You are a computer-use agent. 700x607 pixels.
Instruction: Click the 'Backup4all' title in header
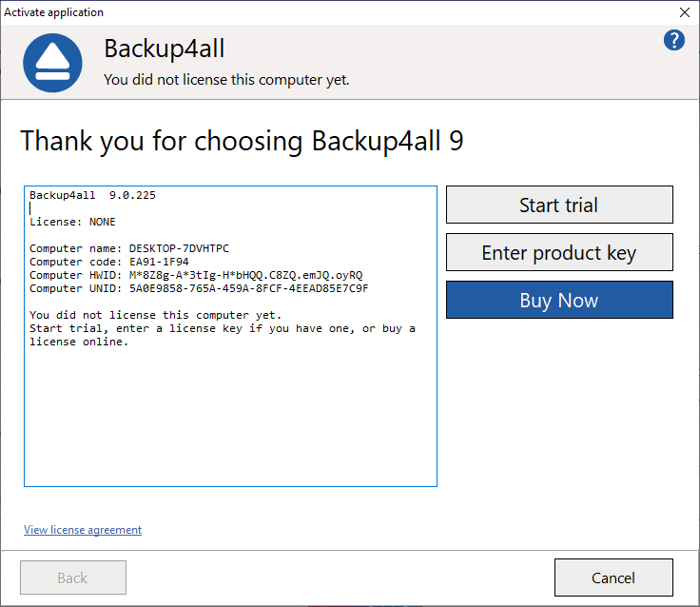[165, 49]
